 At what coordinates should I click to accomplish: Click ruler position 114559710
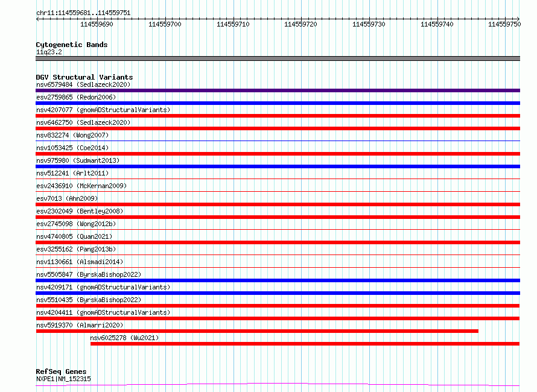click(x=233, y=24)
